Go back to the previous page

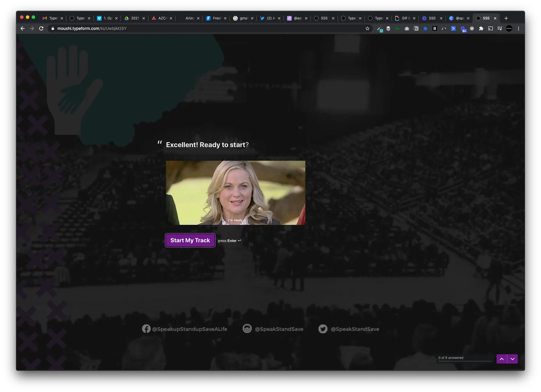(23, 28)
